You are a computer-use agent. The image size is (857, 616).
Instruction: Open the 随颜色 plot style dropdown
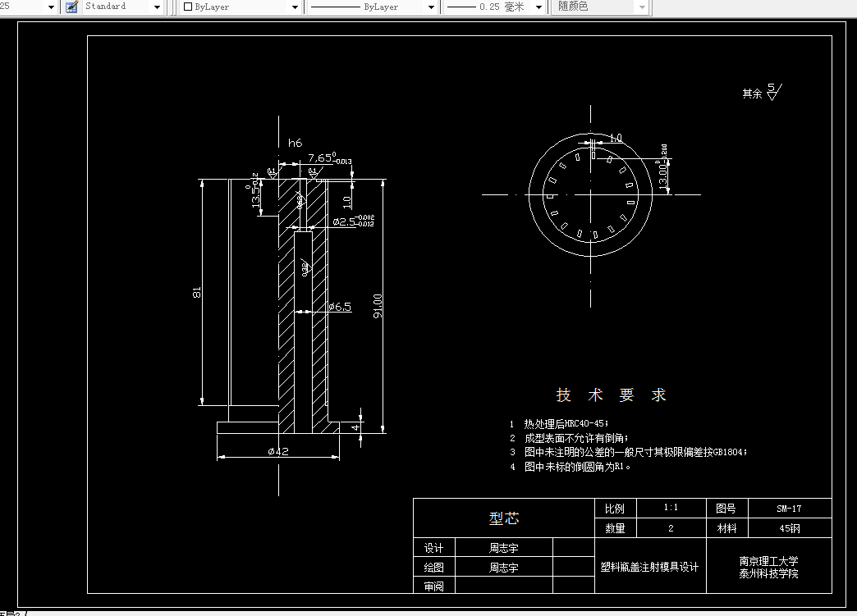pyautogui.click(x=642, y=7)
